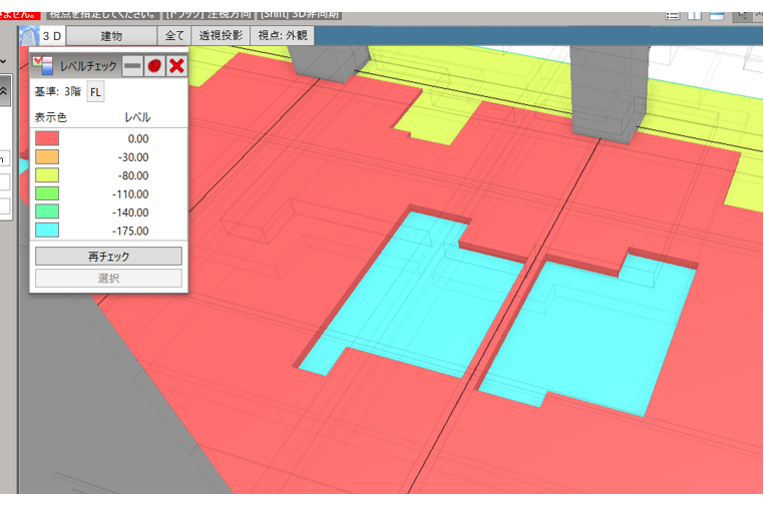Select the cyan -175.00 level swatch

47,230
